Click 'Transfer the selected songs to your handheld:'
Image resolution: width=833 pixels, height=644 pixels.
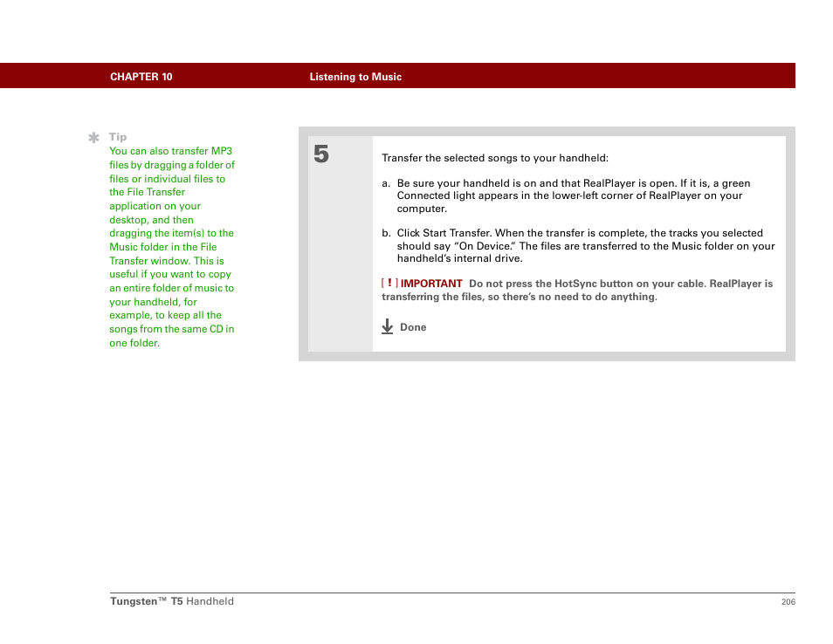(495, 158)
